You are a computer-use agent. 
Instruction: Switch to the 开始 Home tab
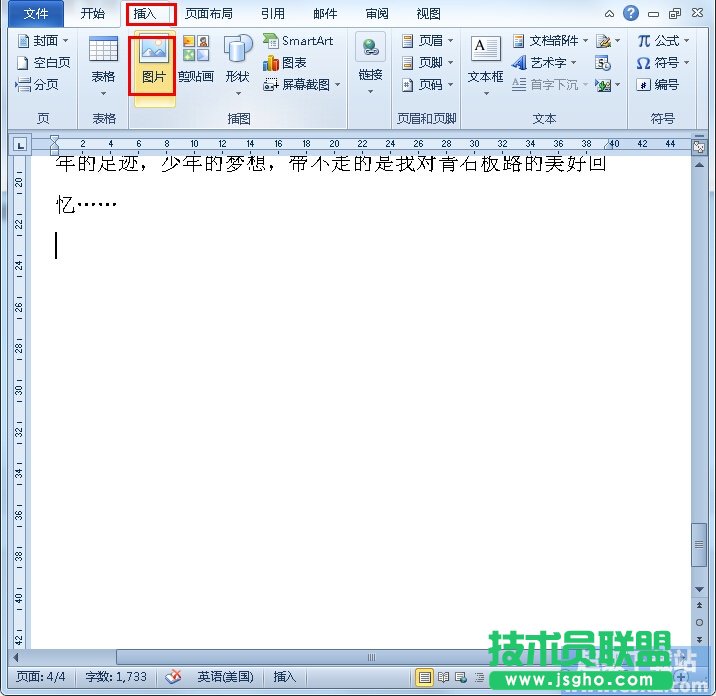coord(92,14)
